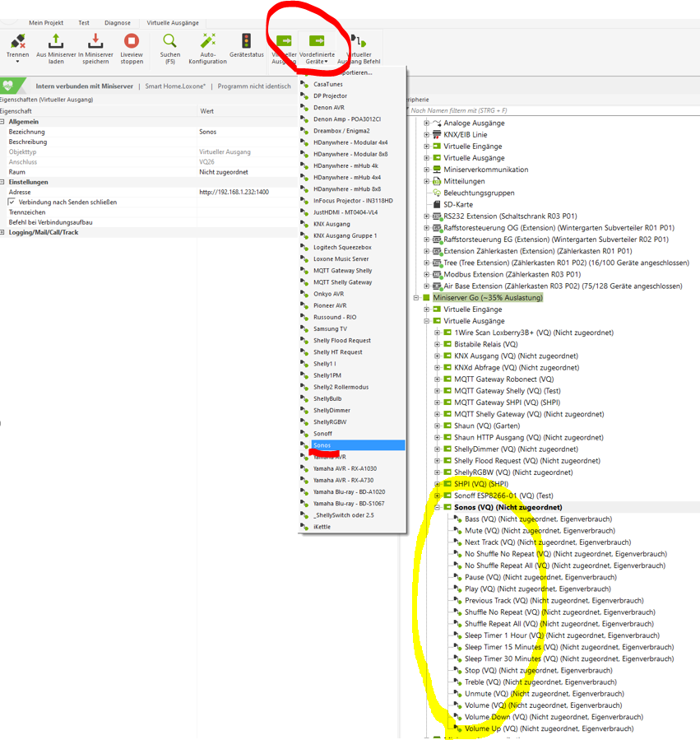Open the Mein Projekt tab
700x740 pixels.
point(46,23)
